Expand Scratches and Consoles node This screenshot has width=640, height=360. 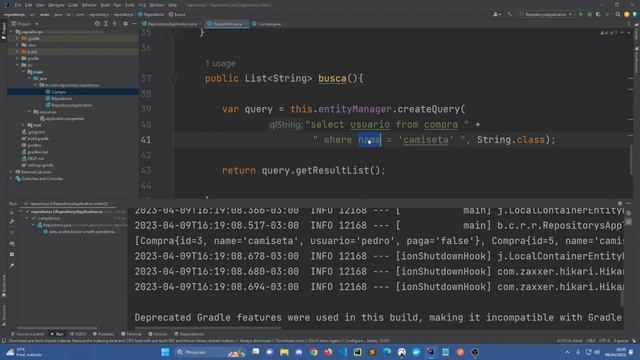pyautogui.click(x=12, y=178)
